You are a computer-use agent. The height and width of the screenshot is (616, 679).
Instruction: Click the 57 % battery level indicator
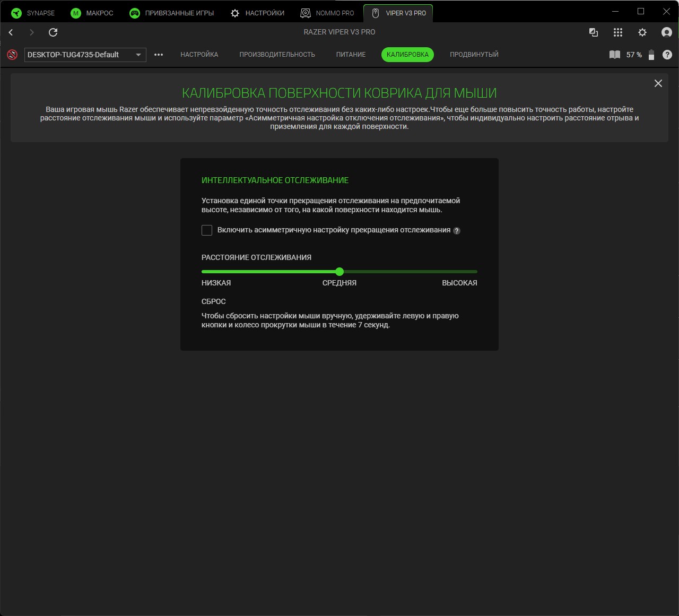(x=634, y=55)
